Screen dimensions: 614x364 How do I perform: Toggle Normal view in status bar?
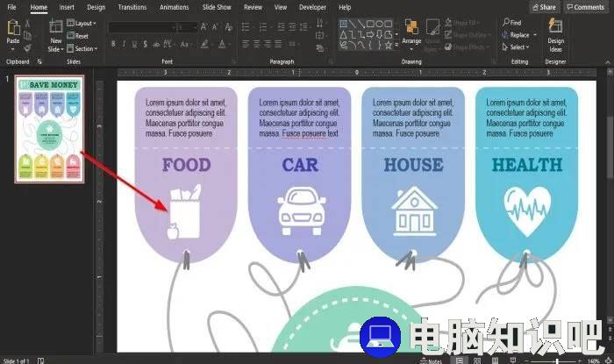tap(460, 360)
